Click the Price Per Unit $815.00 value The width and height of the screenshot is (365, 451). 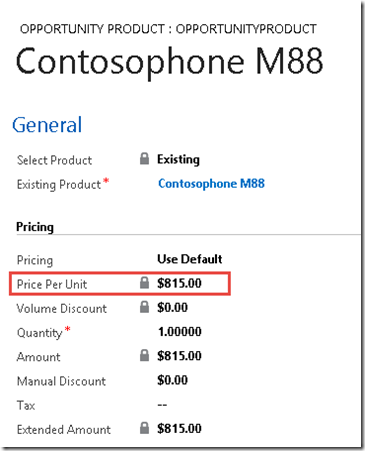tap(179, 283)
